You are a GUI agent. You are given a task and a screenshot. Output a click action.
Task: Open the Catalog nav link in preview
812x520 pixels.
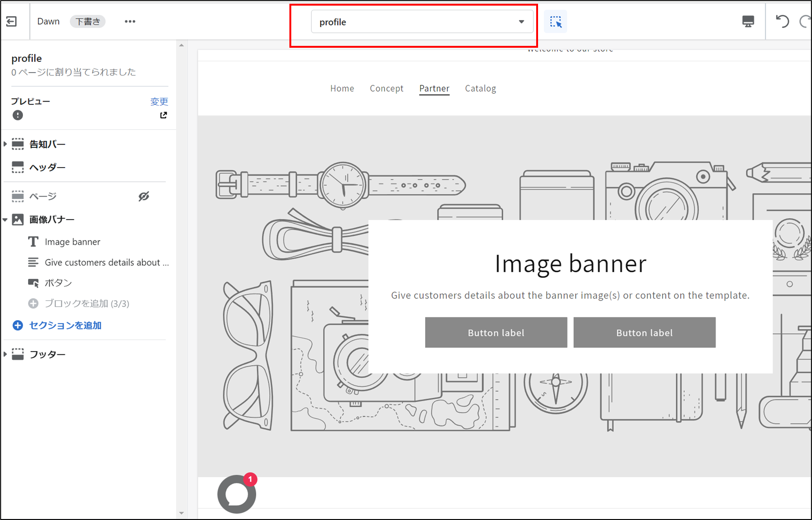point(480,88)
